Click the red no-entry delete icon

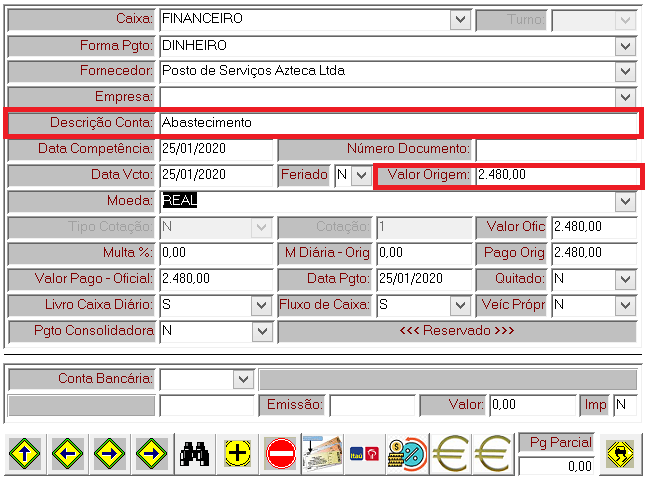(281, 454)
